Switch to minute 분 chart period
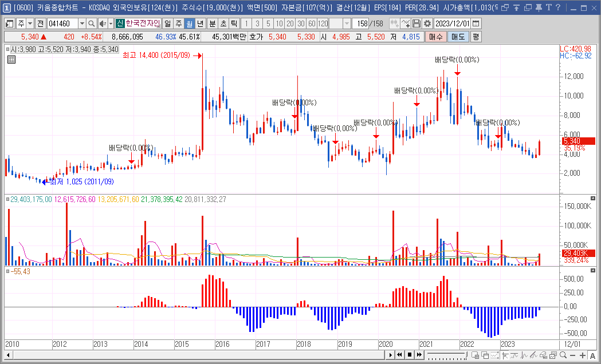 (213, 23)
